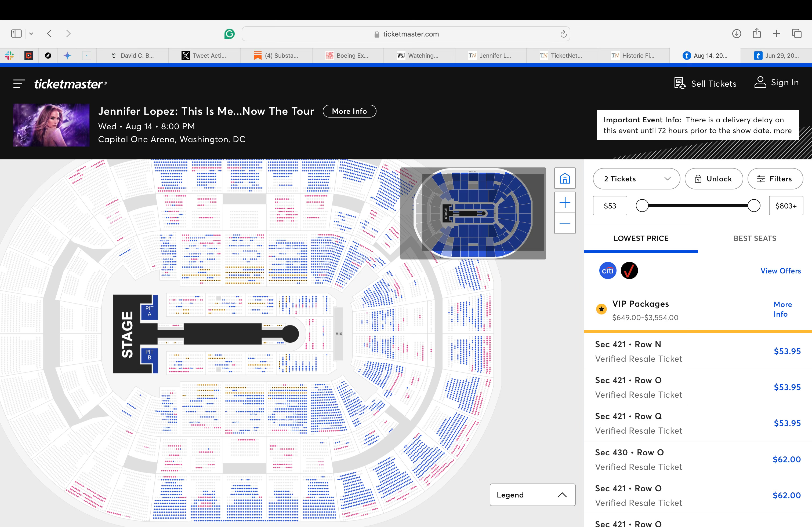Open the Share icon in Safari
This screenshot has height=527, width=812.
click(x=757, y=33)
